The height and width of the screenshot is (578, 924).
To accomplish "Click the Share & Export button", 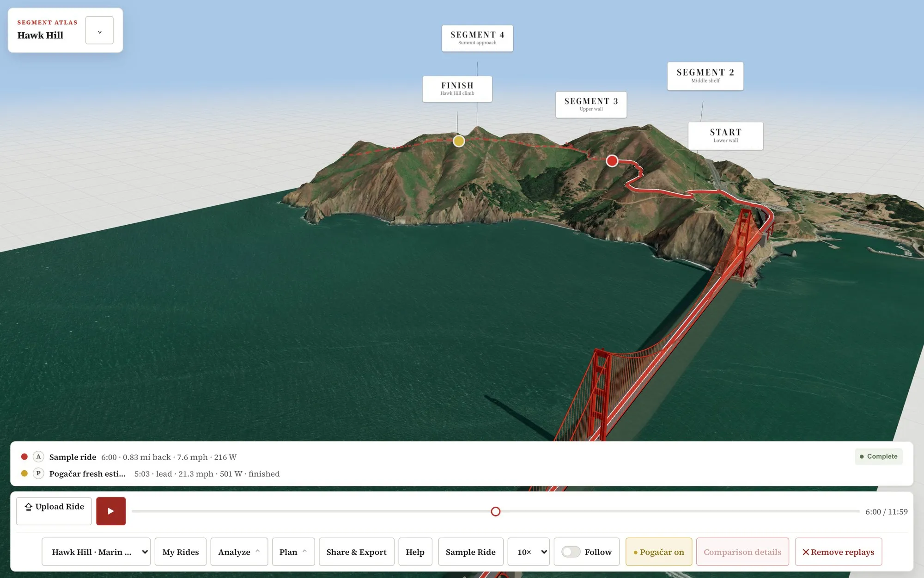I will click(x=356, y=552).
